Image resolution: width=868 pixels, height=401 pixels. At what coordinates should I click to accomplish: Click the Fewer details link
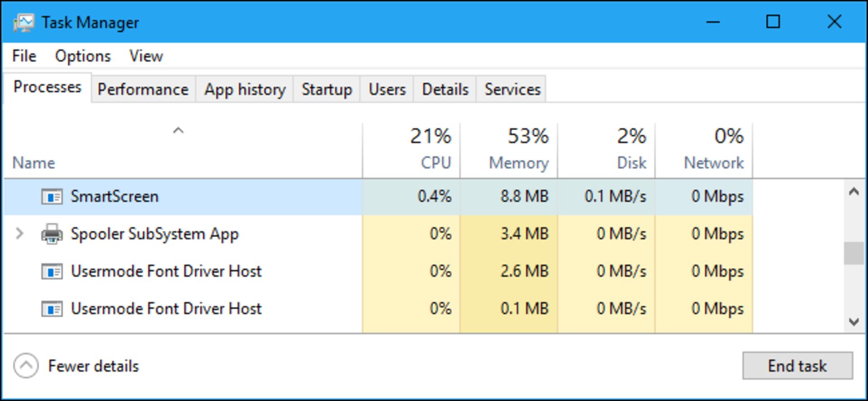94,366
